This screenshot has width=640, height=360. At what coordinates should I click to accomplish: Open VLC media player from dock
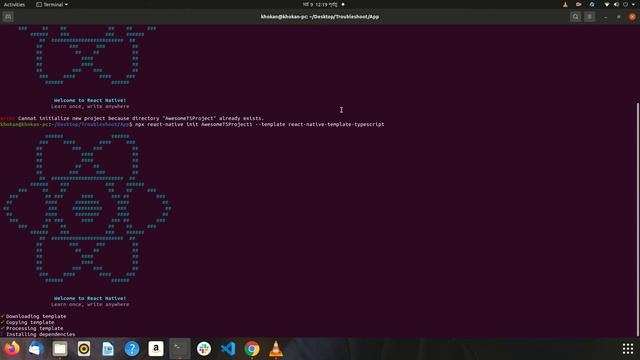tap(276, 349)
